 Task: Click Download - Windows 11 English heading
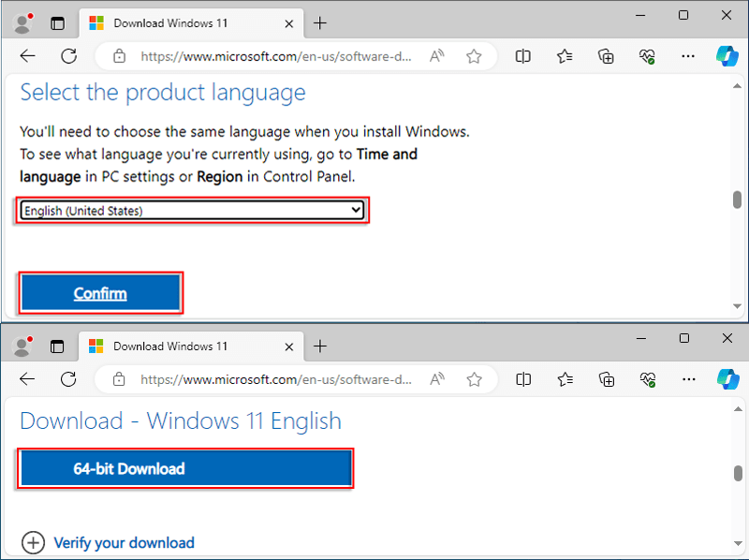181,421
